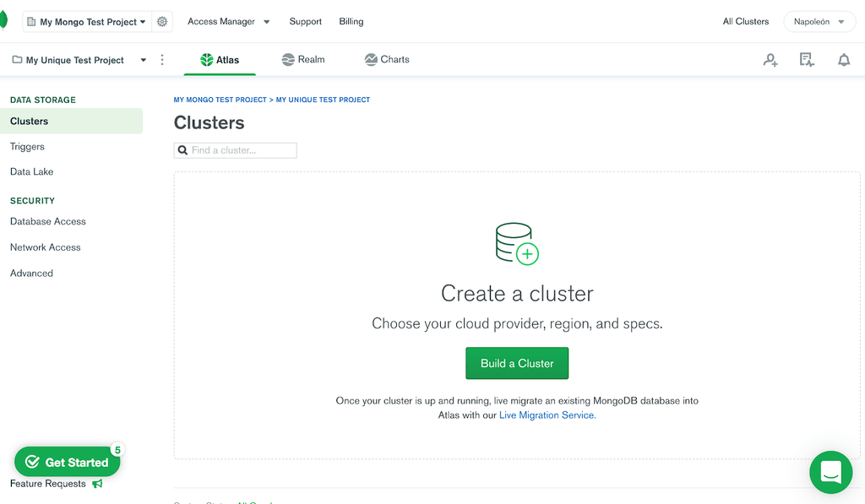Open the live chat bubble
The image size is (865, 504).
pyautogui.click(x=830, y=472)
